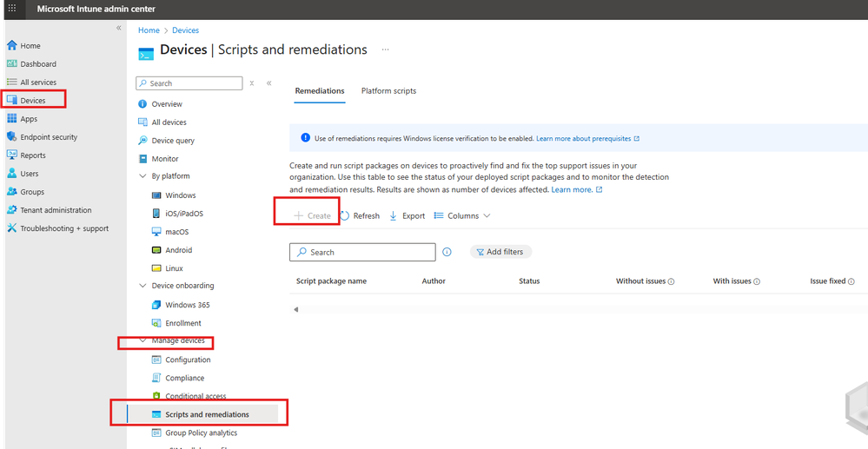Click the Create button
Screen dimensions: 868x449
click(312, 216)
